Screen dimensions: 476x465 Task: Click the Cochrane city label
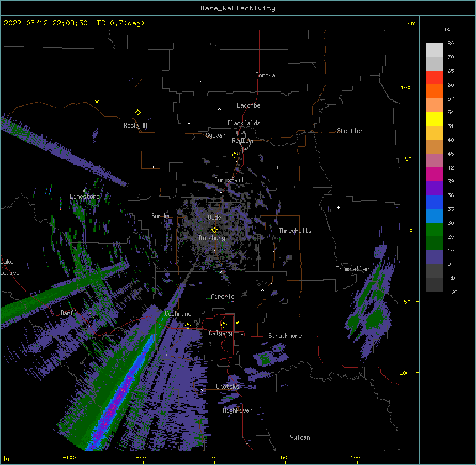[x=178, y=314]
